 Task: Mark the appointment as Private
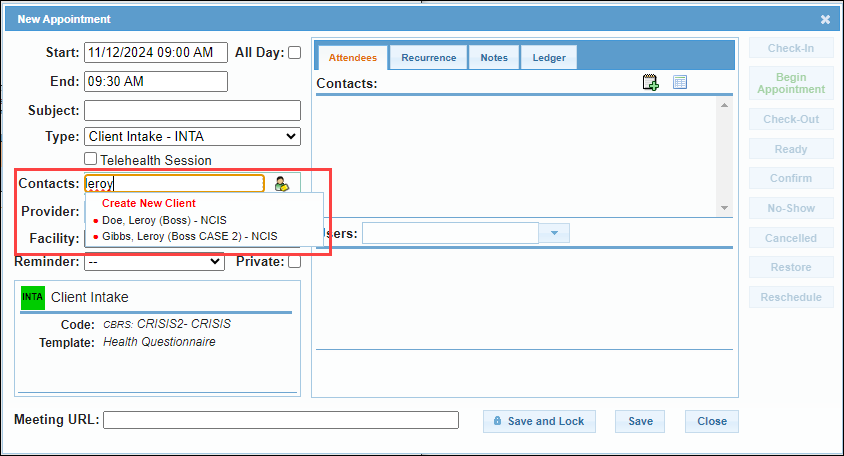tap(294, 262)
